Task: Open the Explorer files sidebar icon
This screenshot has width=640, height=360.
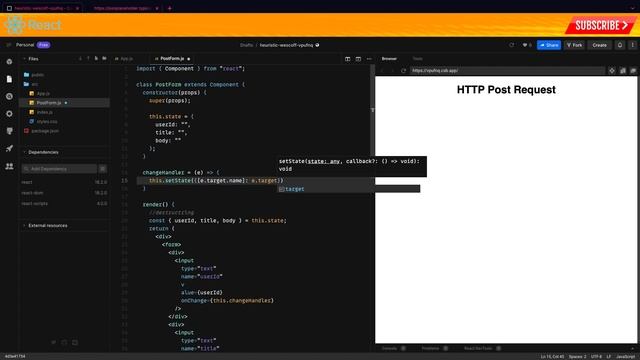Action: [x=9, y=79]
